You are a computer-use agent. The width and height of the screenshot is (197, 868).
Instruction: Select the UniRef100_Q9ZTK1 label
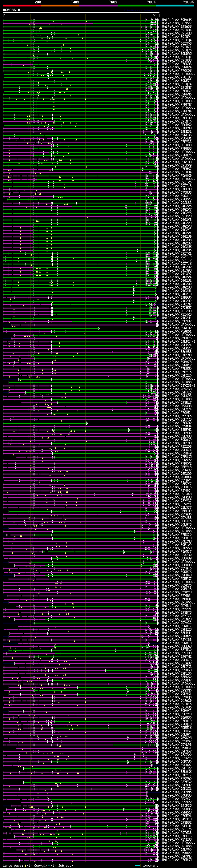177,254
